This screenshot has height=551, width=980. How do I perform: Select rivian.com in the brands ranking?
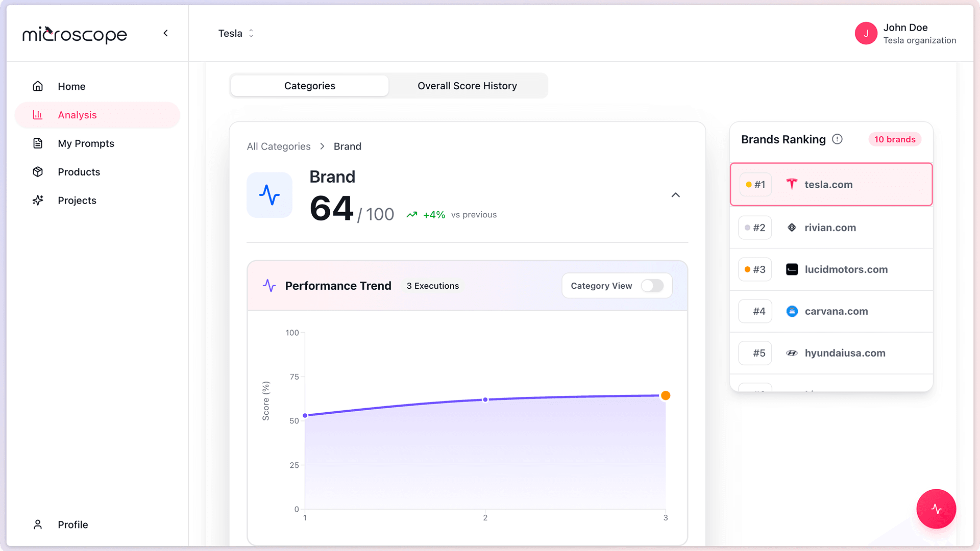(830, 228)
